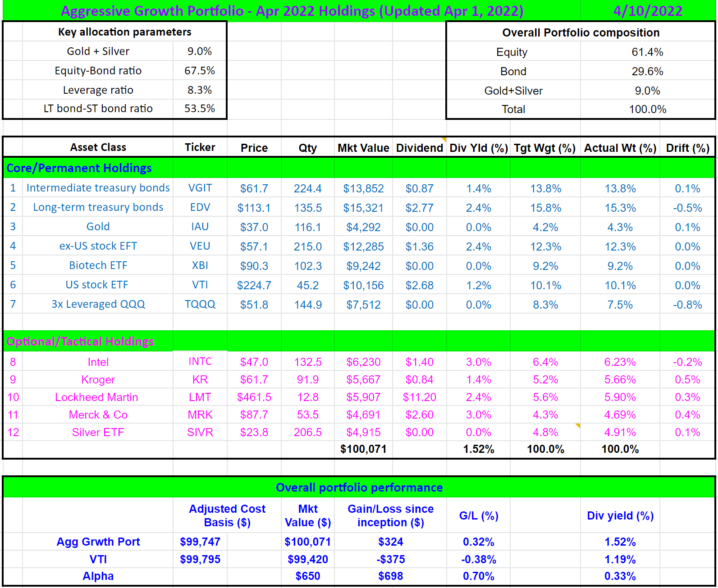This screenshot has height=588, width=718.
Task: Click the Actual Wt (%) column header
Action: (x=620, y=148)
